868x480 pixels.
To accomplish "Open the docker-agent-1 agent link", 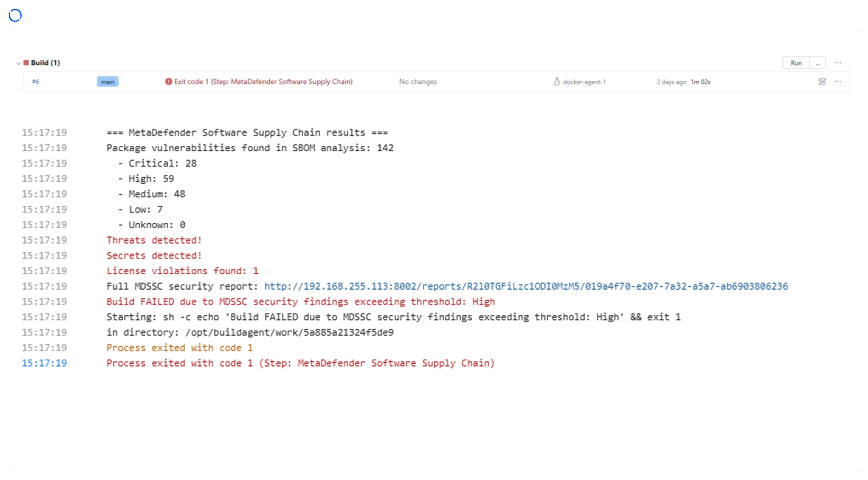I will pos(584,82).
